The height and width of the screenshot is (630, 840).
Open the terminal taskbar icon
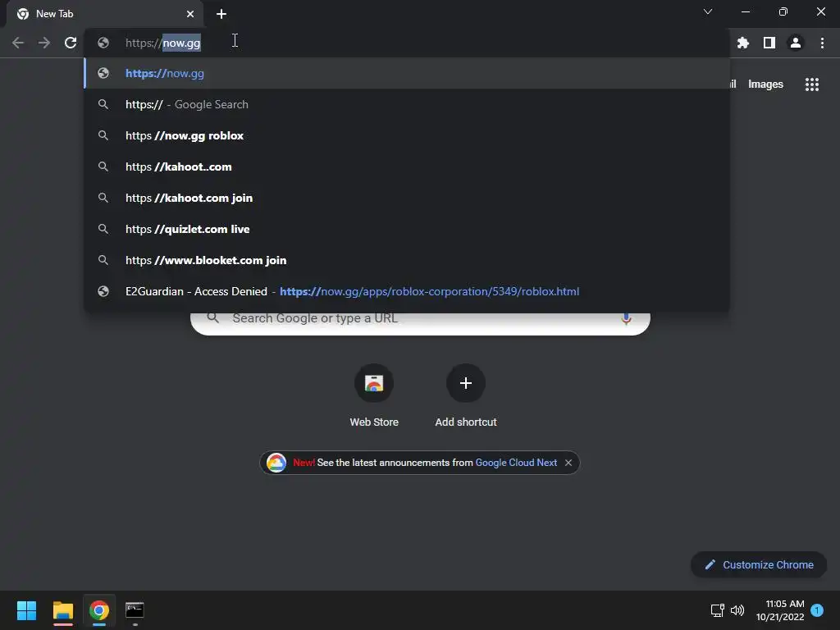point(135,610)
